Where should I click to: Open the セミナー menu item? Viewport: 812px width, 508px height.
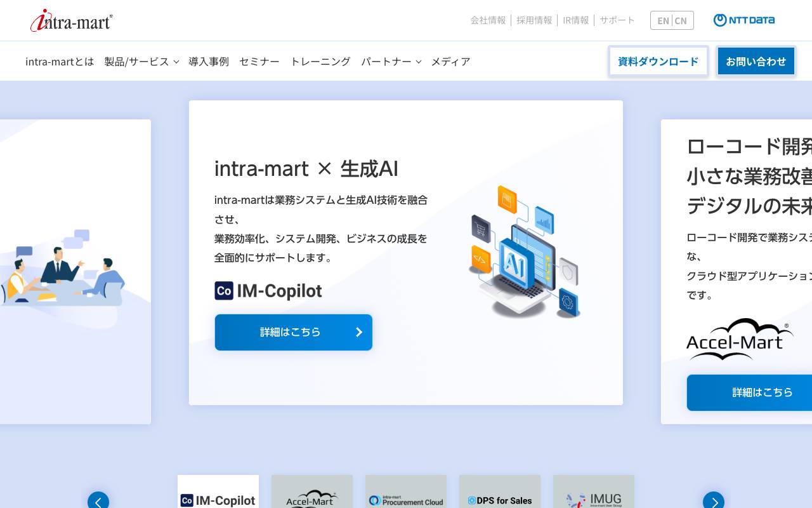[x=259, y=61]
